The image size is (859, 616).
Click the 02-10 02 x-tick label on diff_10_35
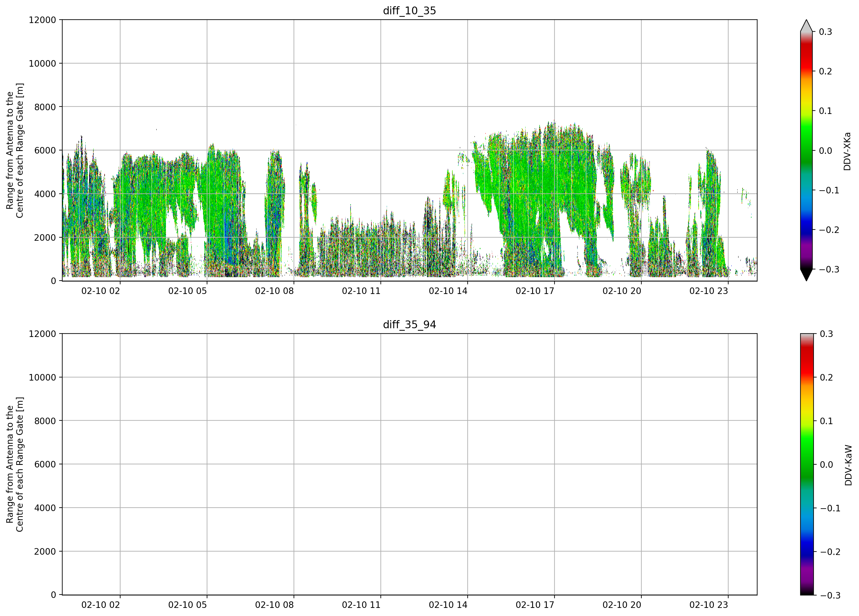point(101,291)
